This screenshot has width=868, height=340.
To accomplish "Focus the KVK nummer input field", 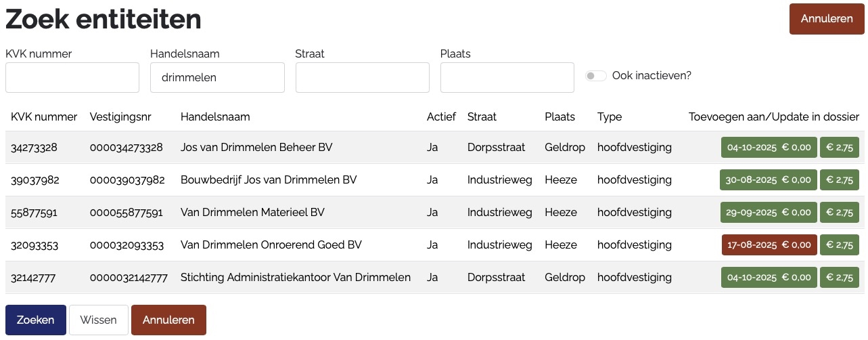I will coord(72,78).
